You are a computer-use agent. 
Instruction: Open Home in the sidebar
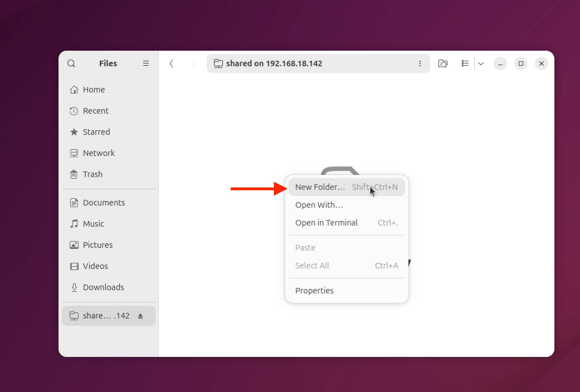pyautogui.click(x=94, y=90)
